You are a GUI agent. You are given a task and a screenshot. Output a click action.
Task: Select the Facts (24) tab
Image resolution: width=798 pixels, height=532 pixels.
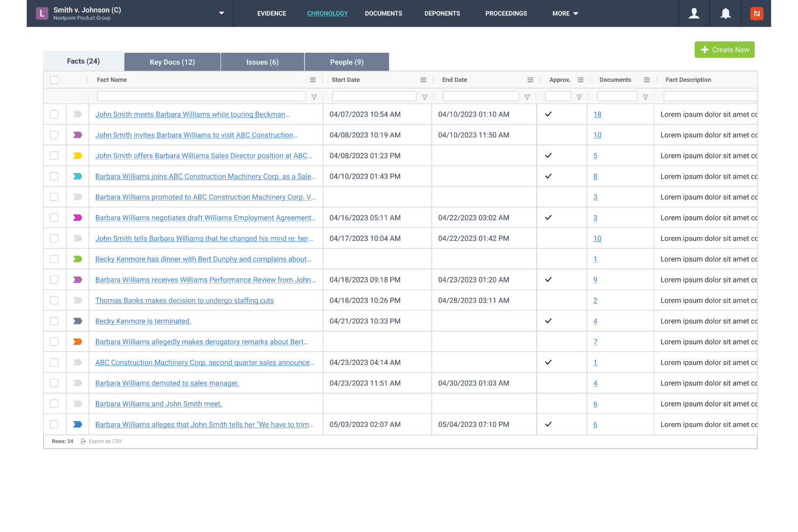[x=84, y=61]
